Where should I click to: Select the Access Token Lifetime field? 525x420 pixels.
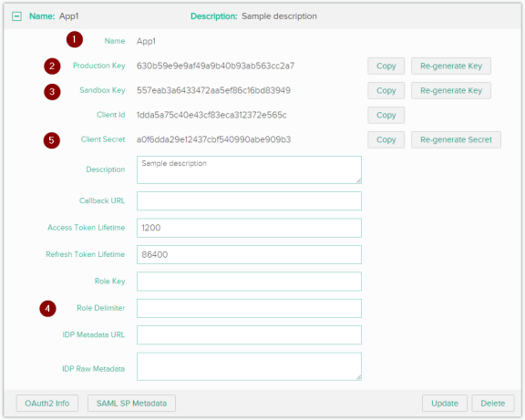point(249,228)
